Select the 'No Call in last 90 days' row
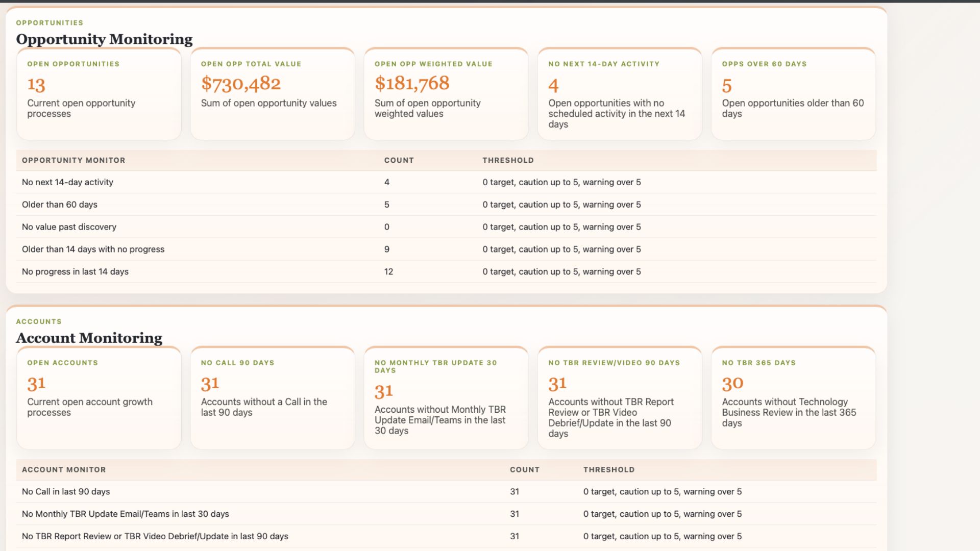 click(x=446, y=492)
